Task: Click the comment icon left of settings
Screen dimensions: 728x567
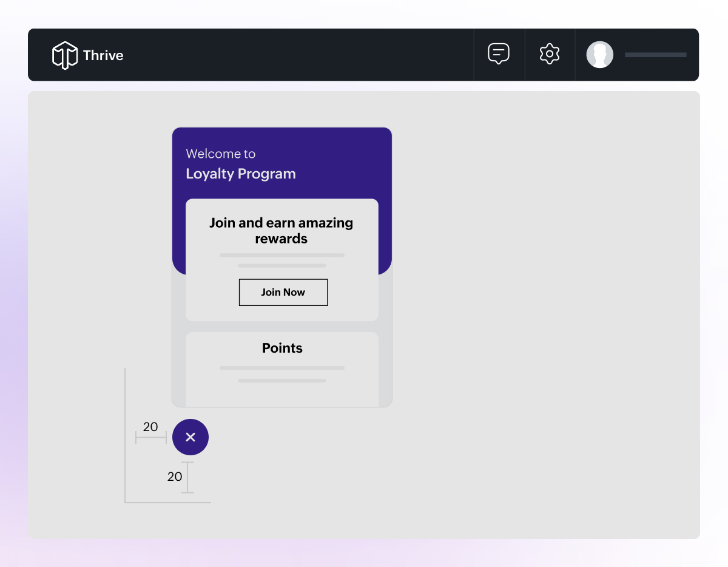Action: click(x=499, y=53)
